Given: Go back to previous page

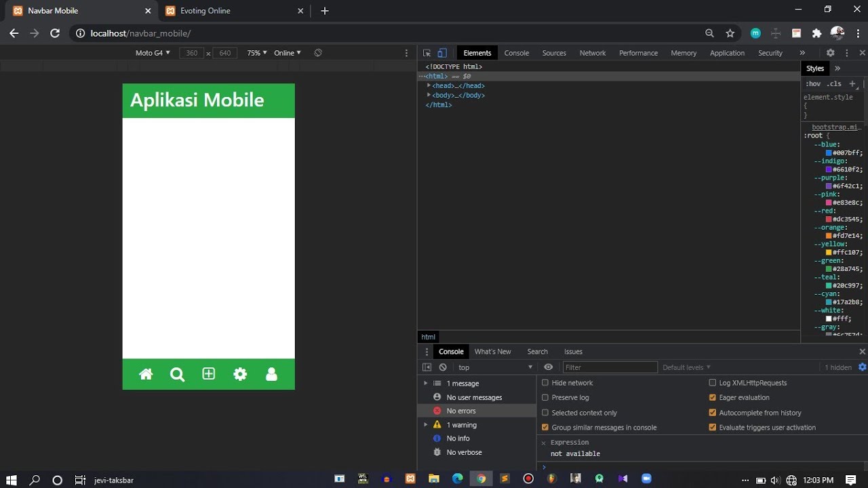Looking at the screenshot, I should point(14,33).
